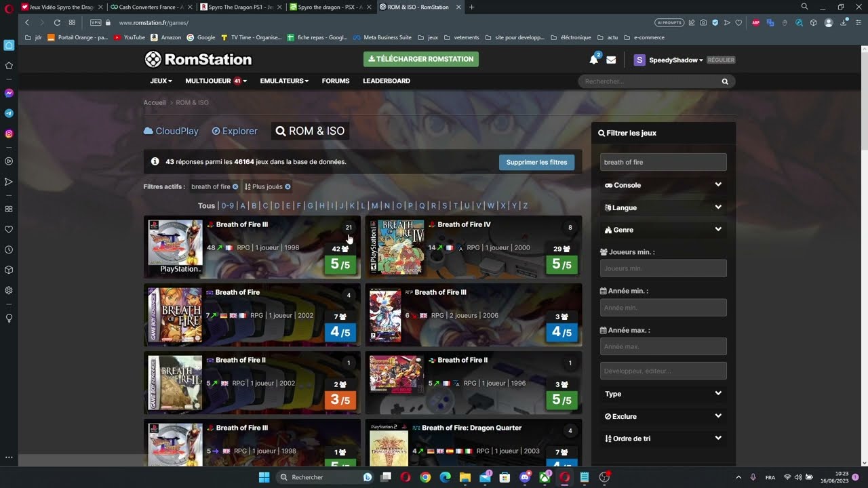Open Instagram in the Opera sidebar
Viewport: 868px width, 488px height.
click(9, 134)
